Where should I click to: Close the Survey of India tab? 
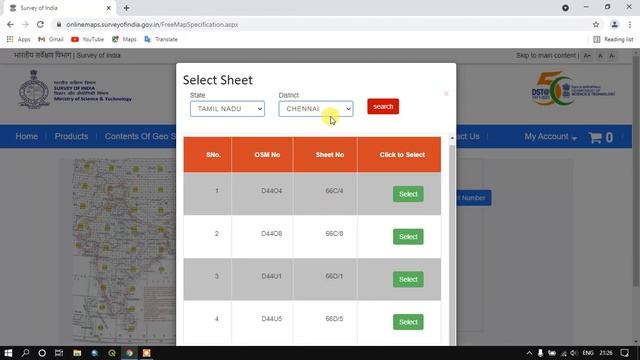[109, 8]
